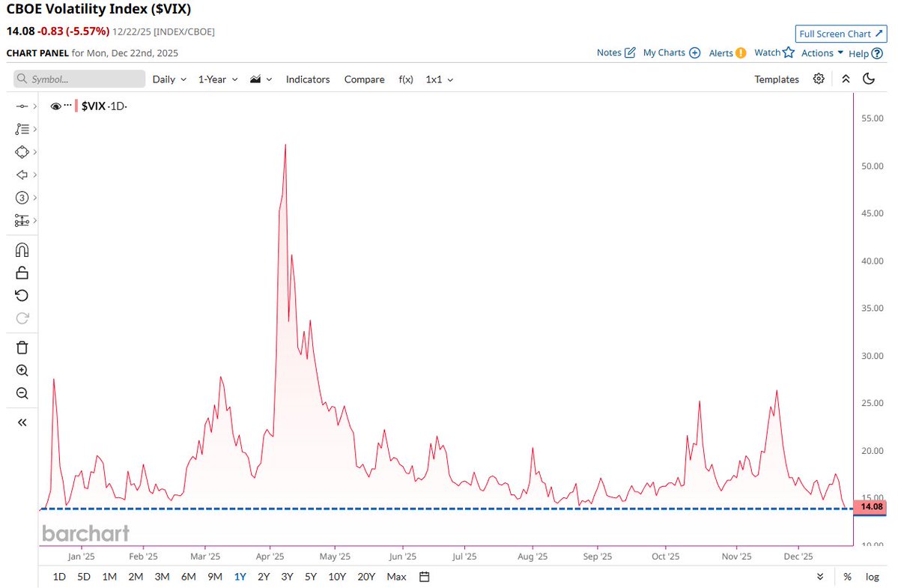898x588 pixels.
Task: Expand the Actions dropdown menu
Action: 820,52
